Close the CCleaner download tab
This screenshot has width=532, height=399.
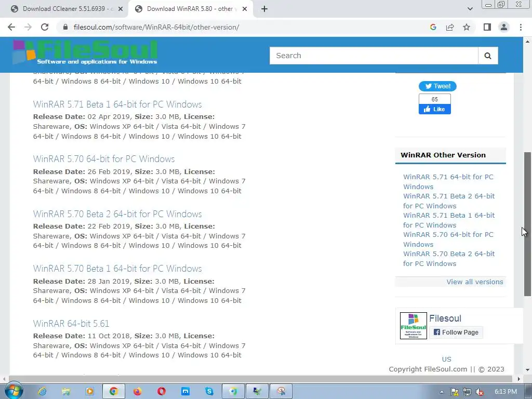[121, 9]
